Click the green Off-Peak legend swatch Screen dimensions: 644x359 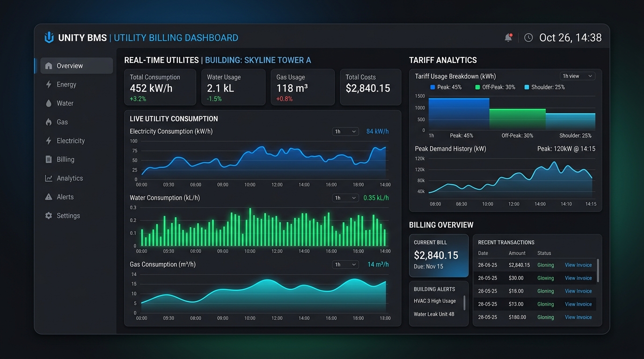(477, 87)
